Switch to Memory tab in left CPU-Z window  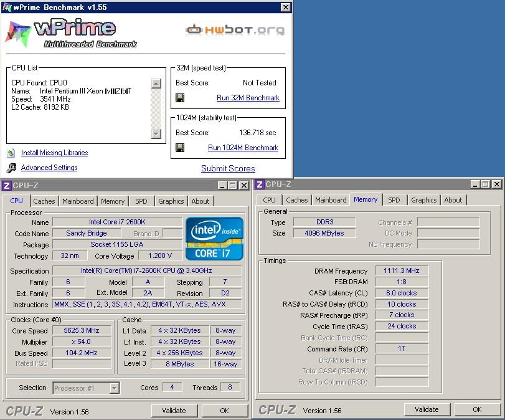[113, 201]
